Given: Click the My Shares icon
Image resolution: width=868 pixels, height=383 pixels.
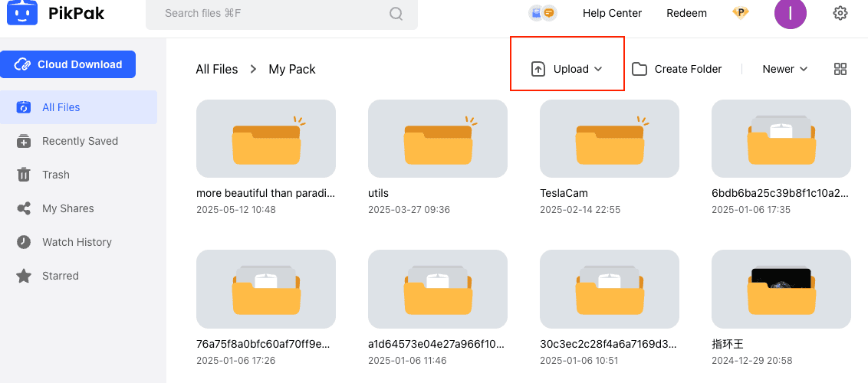Looking at the screenshot, I should (24, 208).
